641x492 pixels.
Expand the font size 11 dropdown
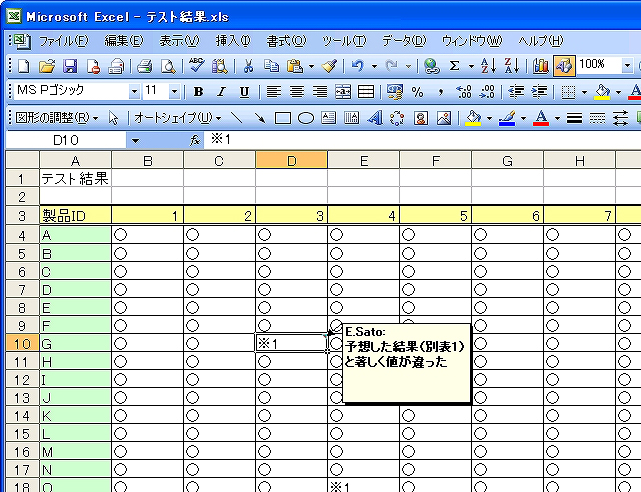click(174, 92)
